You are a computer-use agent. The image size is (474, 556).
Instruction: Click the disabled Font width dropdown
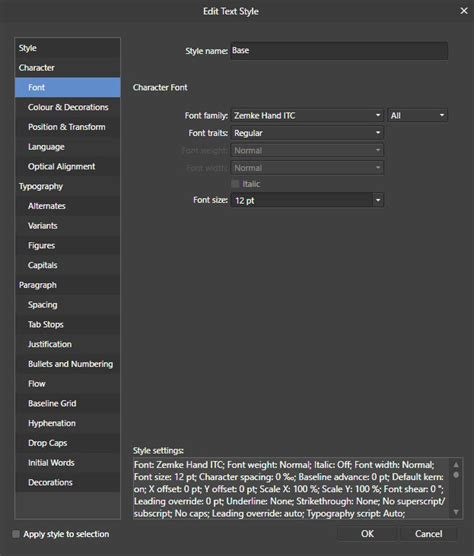pyautogui.click(x=307, y=168)
